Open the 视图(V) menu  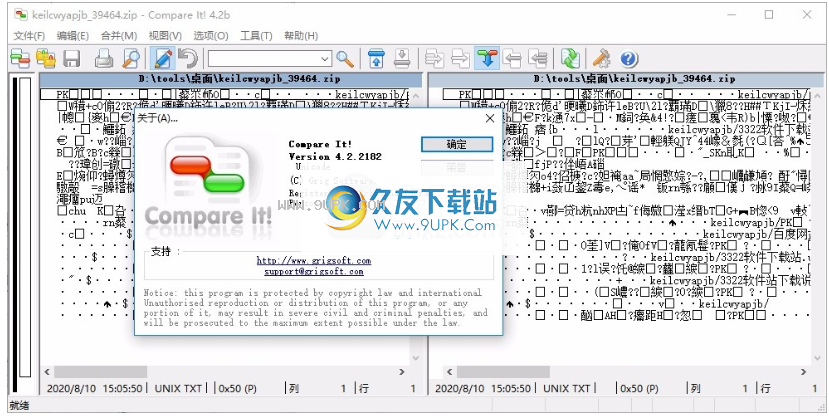pos(165,36)
